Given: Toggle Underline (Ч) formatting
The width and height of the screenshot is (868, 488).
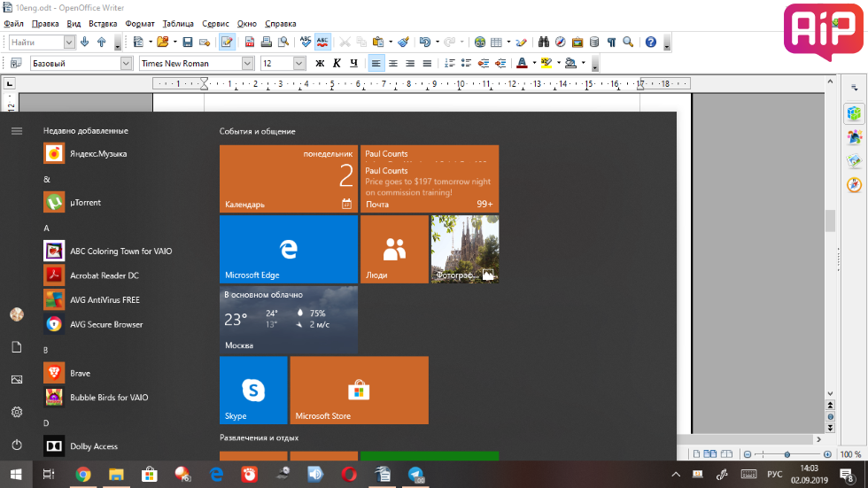Looking at the screenshot, I should tap(353, 63).
